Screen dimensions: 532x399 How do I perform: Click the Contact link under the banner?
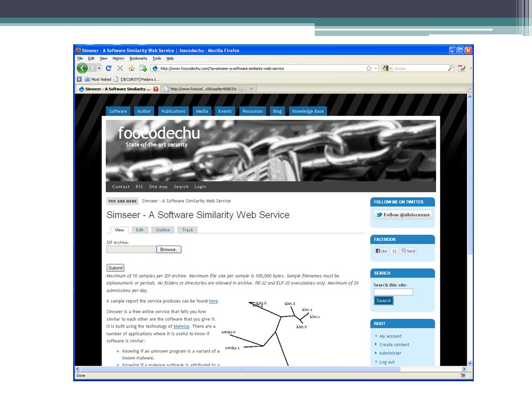[121, 187]
